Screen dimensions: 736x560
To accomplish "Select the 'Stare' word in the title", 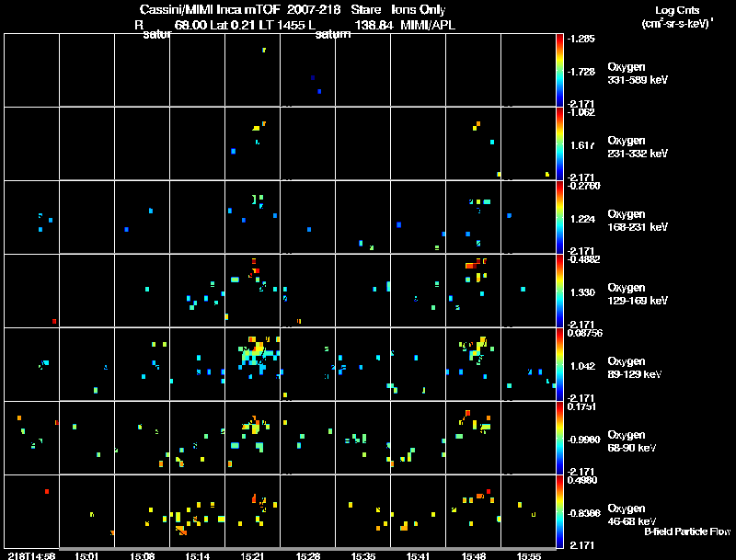I will [365, 10].
